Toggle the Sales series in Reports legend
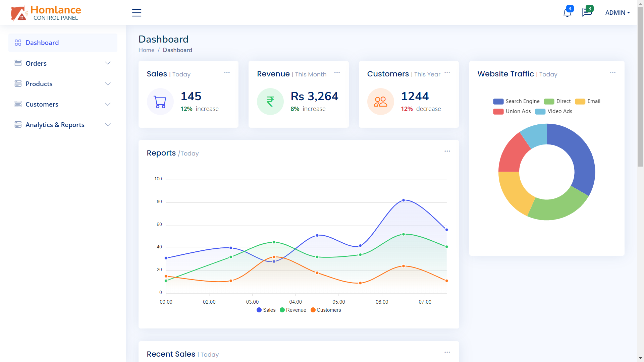The width and height of the screenshot is (644, 362). click(x=266, y=310)
